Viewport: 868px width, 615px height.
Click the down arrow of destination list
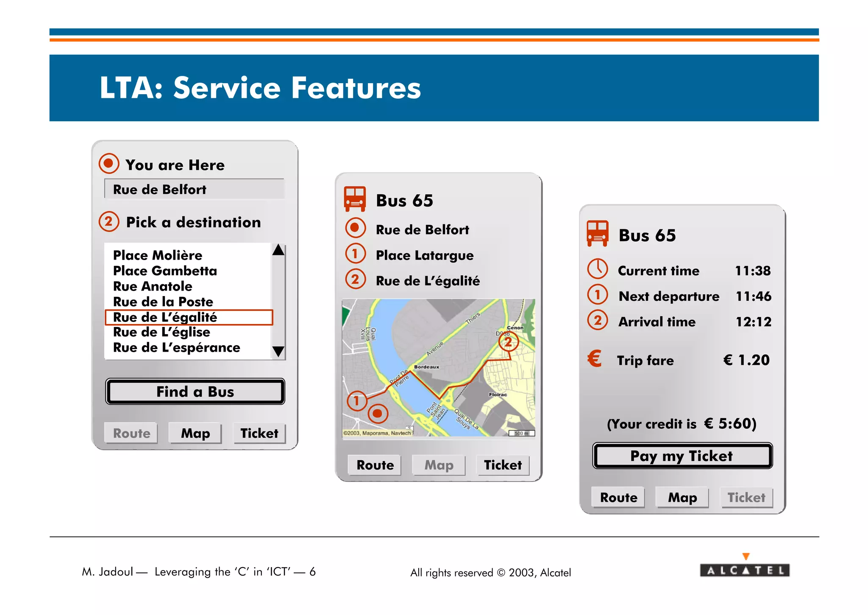pos(278,352)
